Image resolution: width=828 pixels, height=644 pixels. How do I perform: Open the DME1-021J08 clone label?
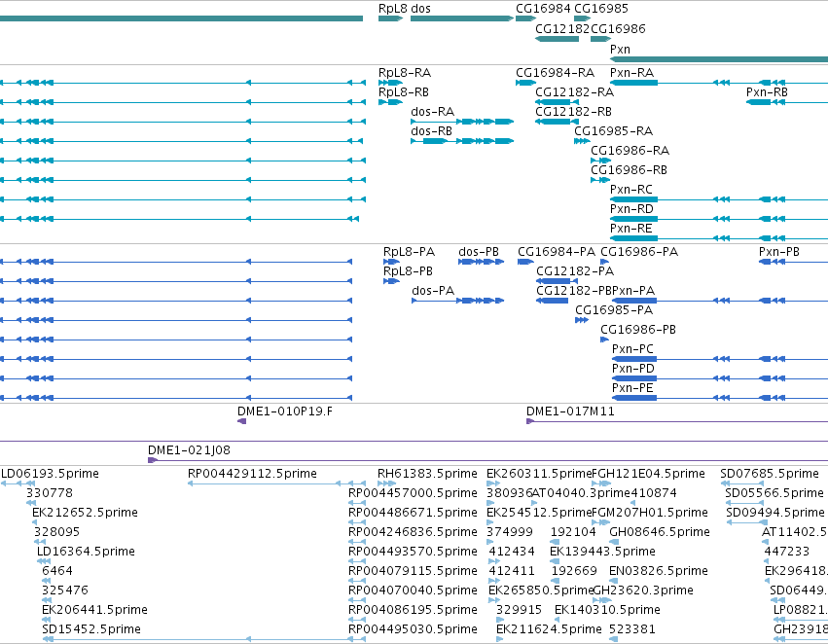189,450
